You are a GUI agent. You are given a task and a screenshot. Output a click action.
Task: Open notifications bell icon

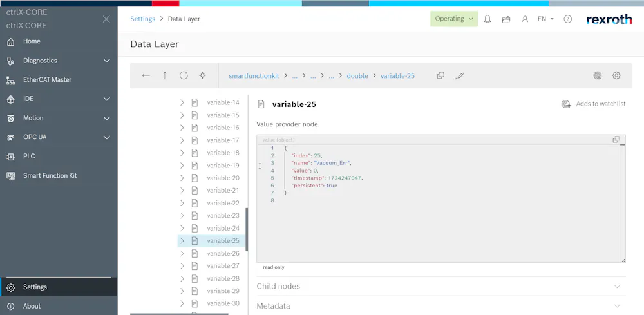tap(488, 19)
